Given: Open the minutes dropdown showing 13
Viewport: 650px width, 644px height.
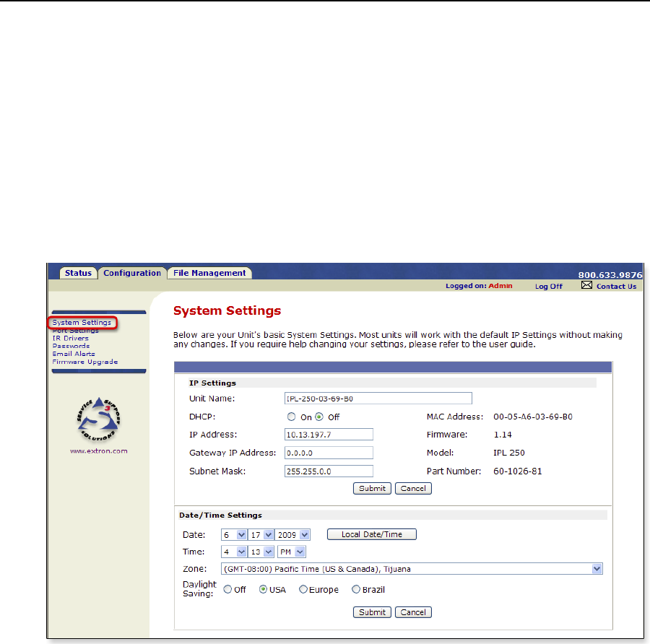Looking at the screenshot, I should pos(261,552).
